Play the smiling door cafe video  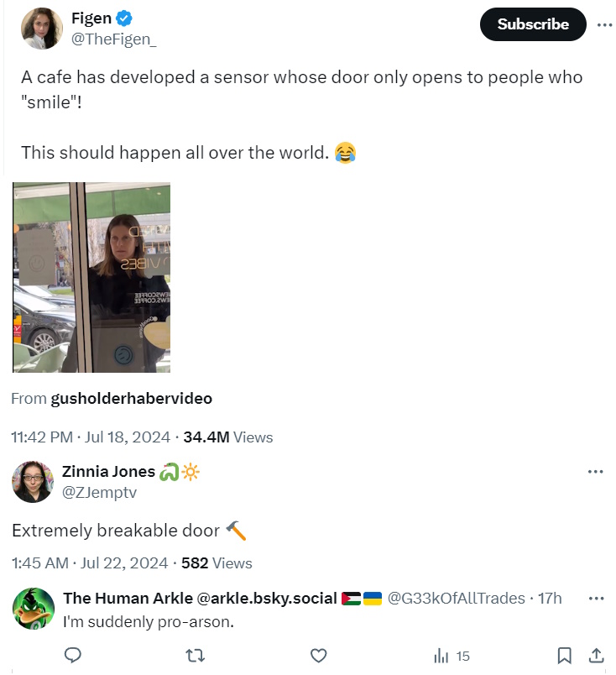(x=91, y=277)
